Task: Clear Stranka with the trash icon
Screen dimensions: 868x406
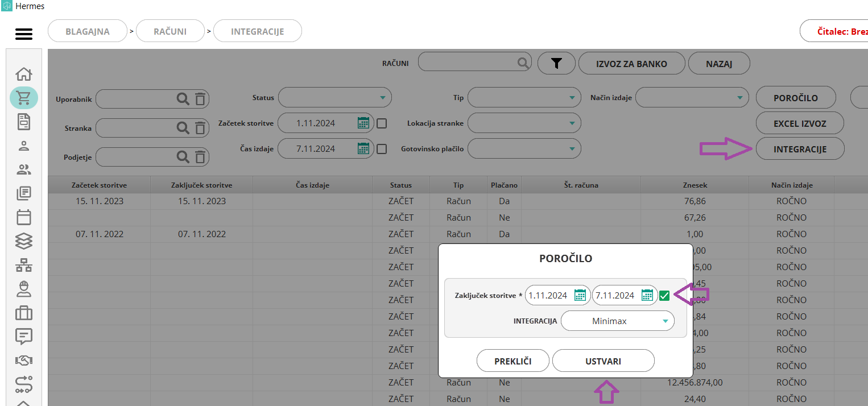Action: 200,129
